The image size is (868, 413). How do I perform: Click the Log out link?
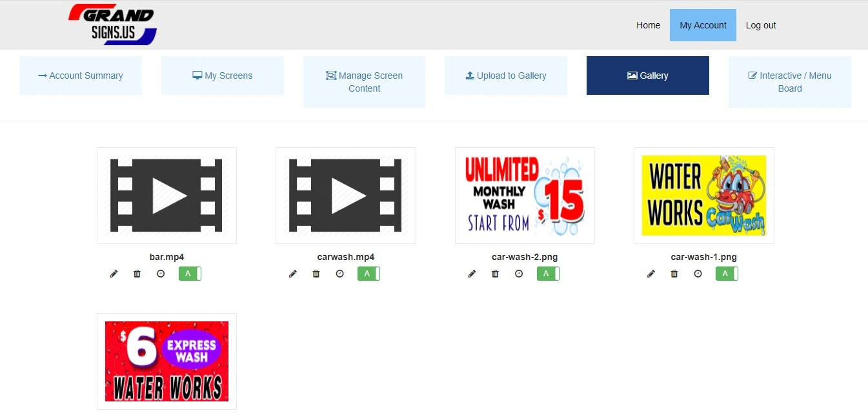761,25
